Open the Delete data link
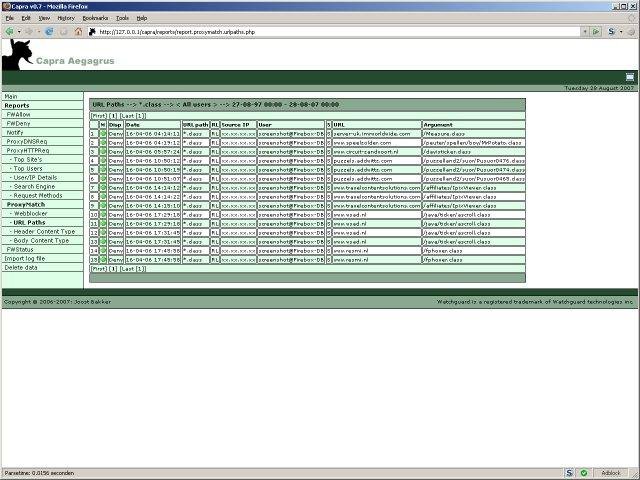The width and height of the screenshot is (640, 480). pos(21,267)
